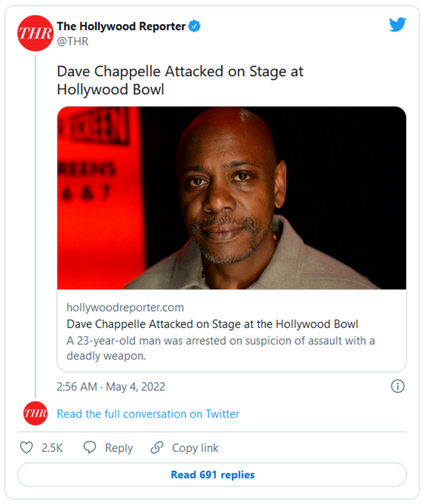This screenshot has height=504, width=425.
Task: Click the tweet info circle icon
Action: [x=398, y=386]
